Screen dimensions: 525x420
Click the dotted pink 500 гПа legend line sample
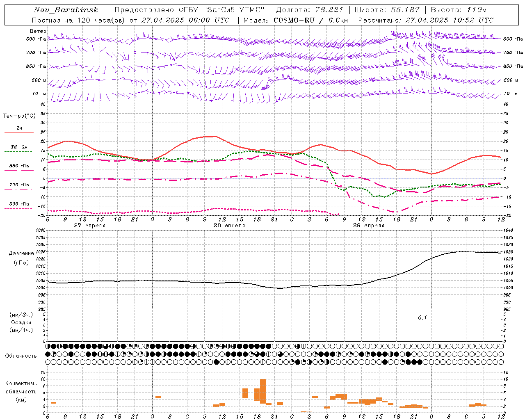[18, 208]
